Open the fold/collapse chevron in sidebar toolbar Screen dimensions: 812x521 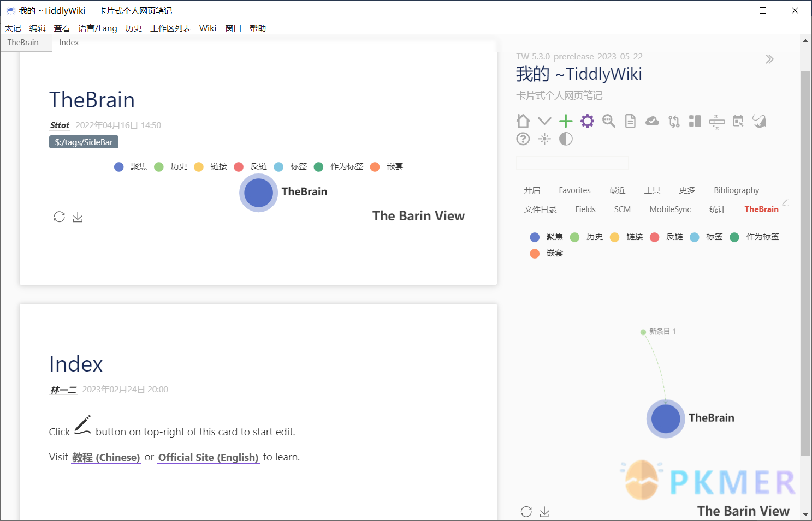544,121
